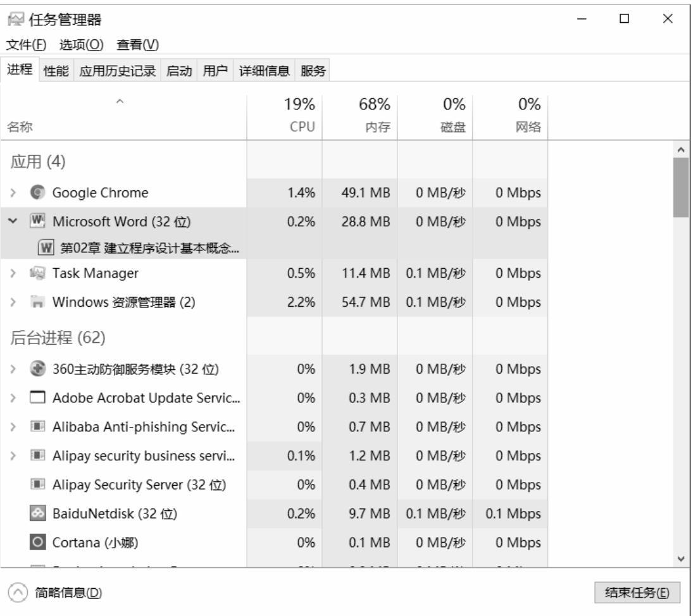This screenshot has height=616, width=691.
Task: Click BaiduNetdisk's 0.1 Mbps network value
Action: coord(513,514)
